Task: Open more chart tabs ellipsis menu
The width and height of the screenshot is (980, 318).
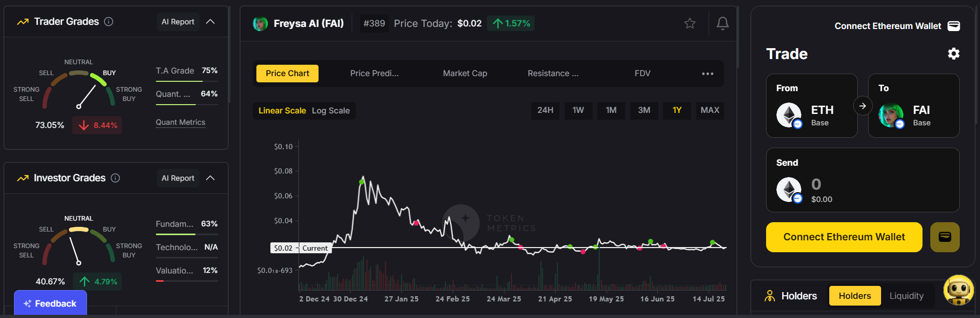Action: pyautogui.click(x=708, y=74)
